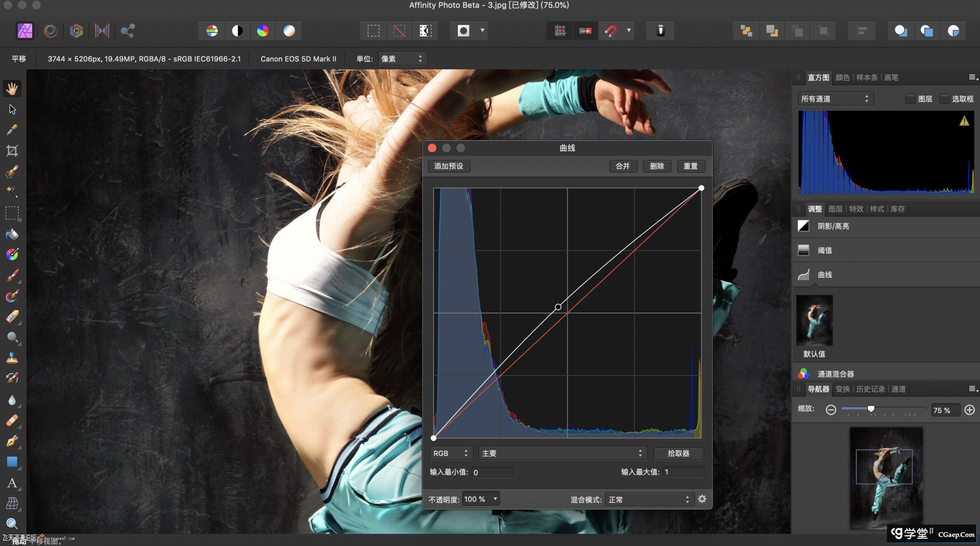Toggle the Quick Mask toolbar button
This screenshot has width=980, height=546.
463,31
